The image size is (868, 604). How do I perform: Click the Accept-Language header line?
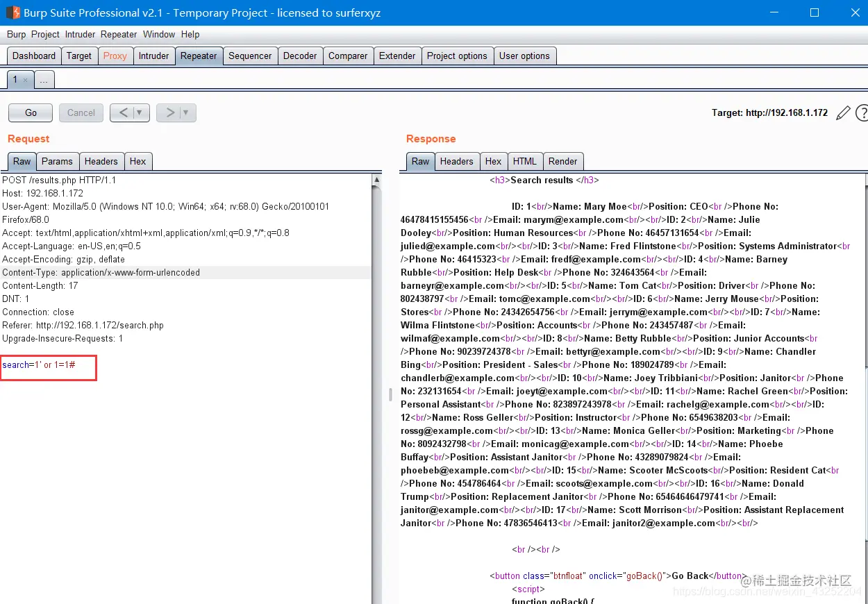(x=72, y=246)
